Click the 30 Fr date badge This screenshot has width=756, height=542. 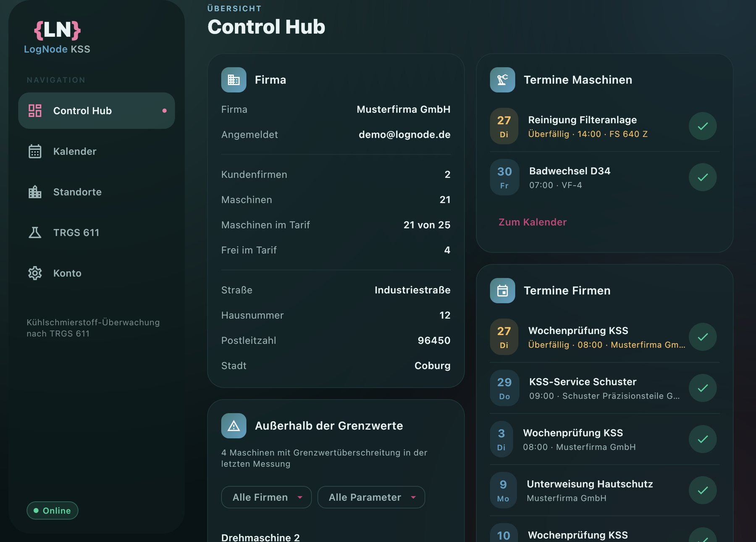[504, 177]
